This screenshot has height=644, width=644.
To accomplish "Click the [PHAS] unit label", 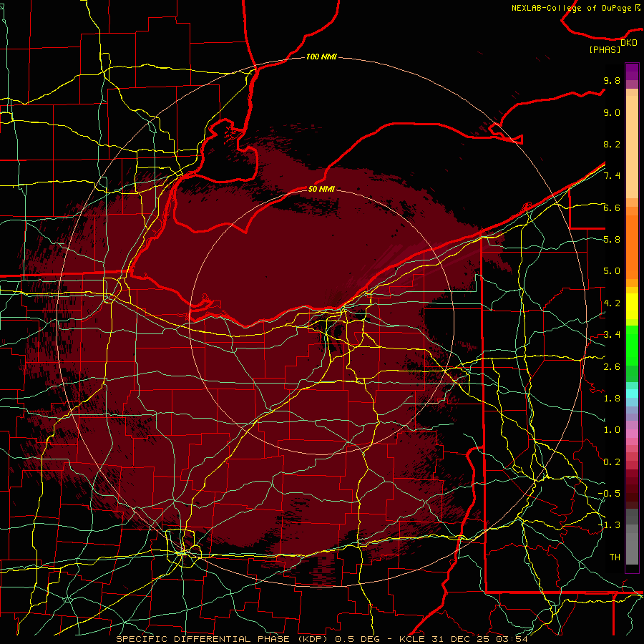I will pyautogui.click(x=605, y=49).
